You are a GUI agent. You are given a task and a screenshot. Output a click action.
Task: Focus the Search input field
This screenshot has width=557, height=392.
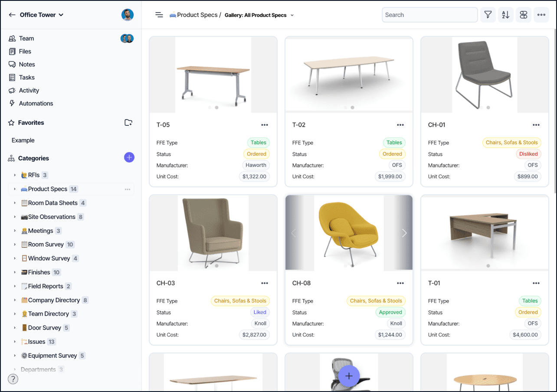coord(430,15)
